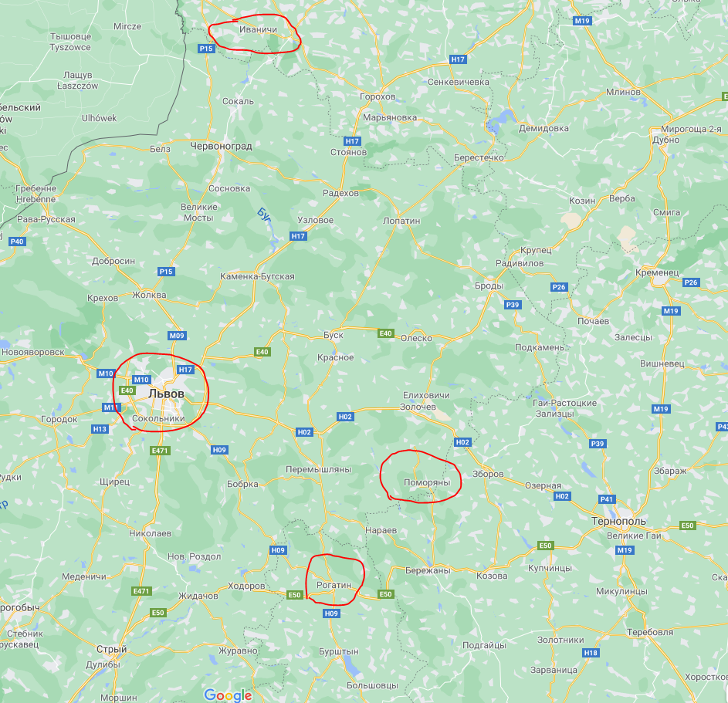Select the Тернополь city label

click(618, 521)
